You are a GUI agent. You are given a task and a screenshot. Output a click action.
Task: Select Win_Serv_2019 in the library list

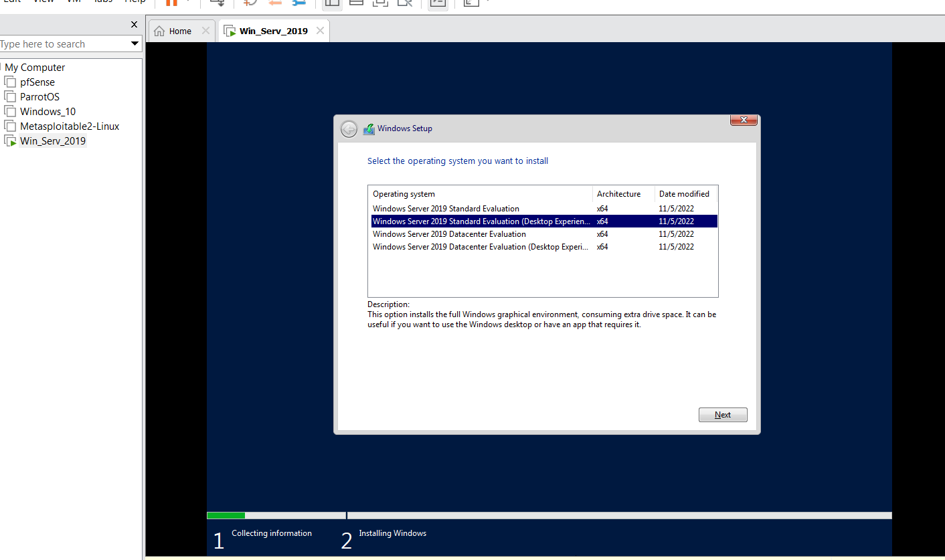(53, 141)
